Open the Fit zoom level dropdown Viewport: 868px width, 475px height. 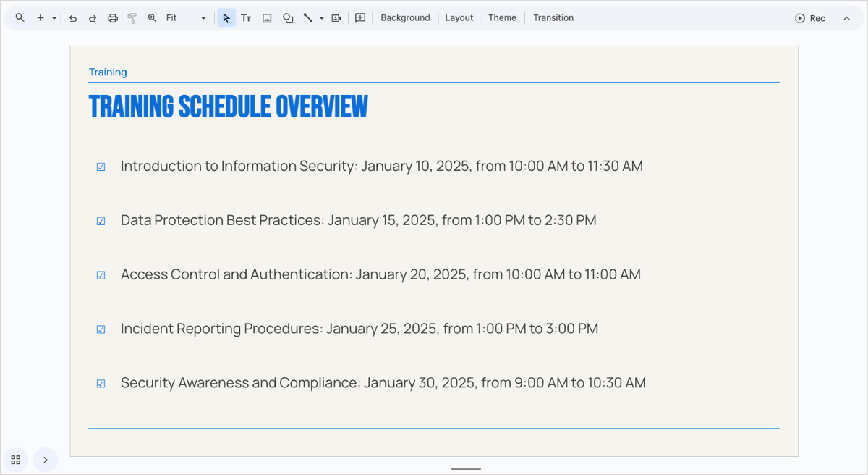click(186, 18)
